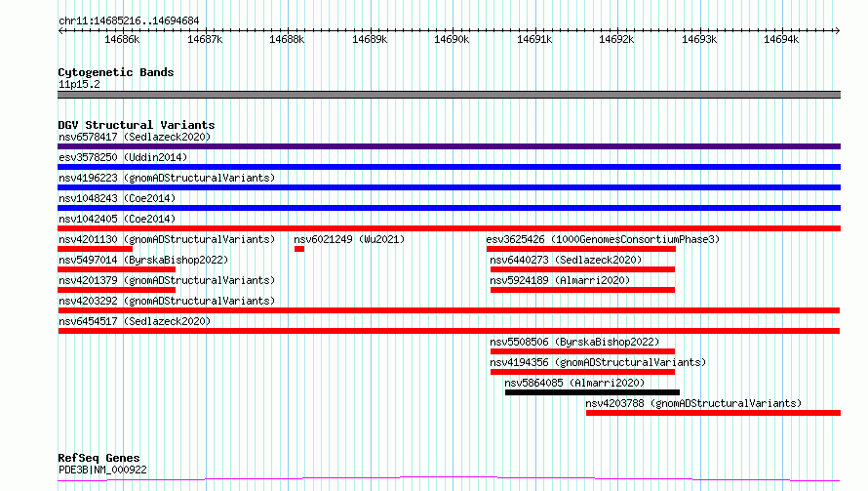Click the red nsv5508506 variant bar
The height and width of the screenshot is (491, 868).
point(582,351)
